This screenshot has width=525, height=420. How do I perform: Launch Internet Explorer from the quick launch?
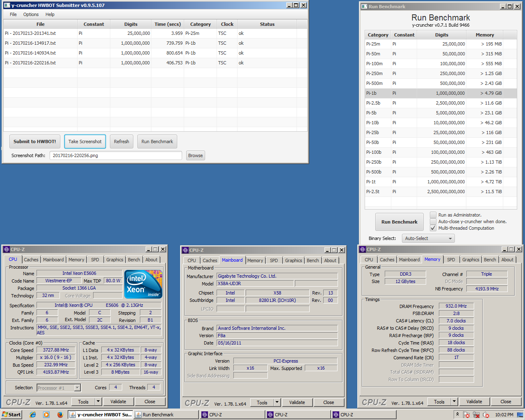(33, 415)
